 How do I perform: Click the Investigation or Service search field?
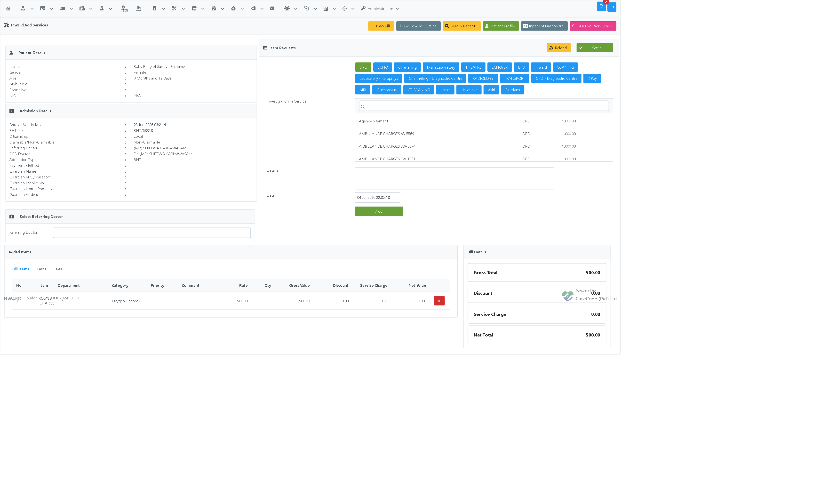coord(484,106)
